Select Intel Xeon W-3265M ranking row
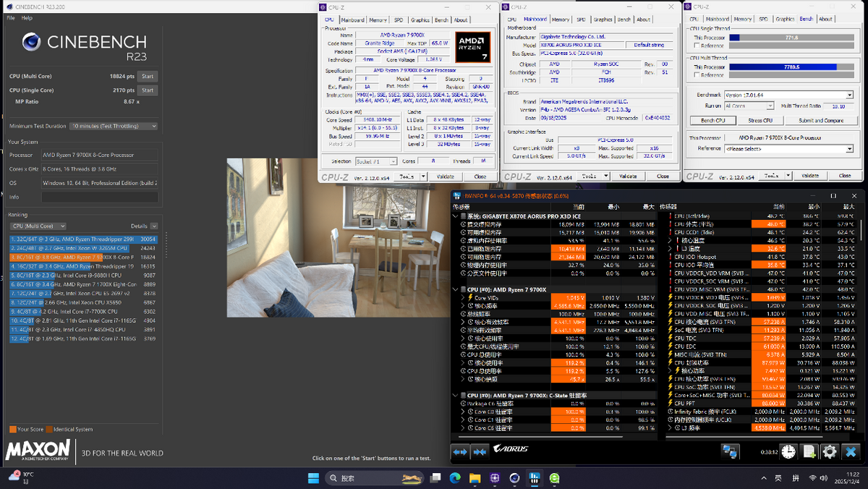The image size is (868, 489). tap(83, 248)
